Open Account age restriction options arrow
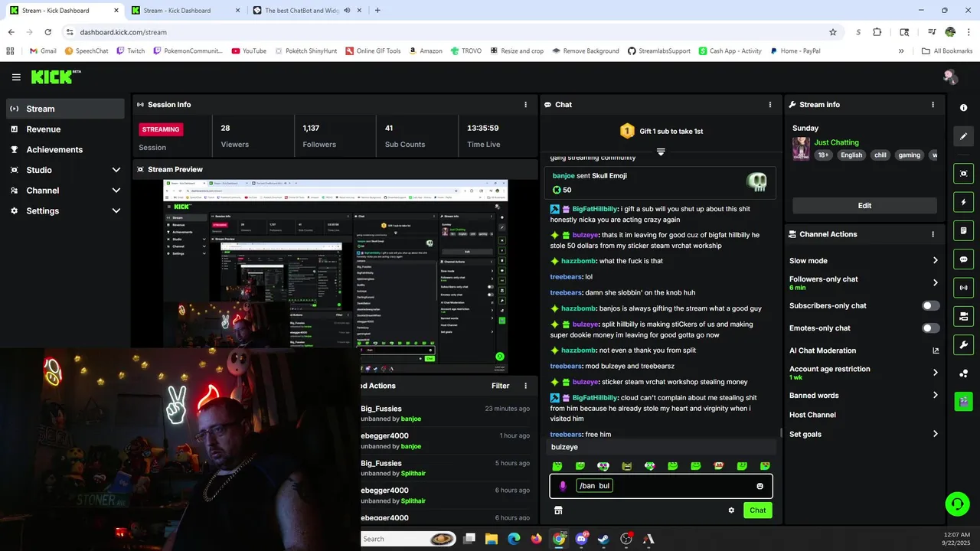Viewport: 980px width, 551px height. point(935,373)
